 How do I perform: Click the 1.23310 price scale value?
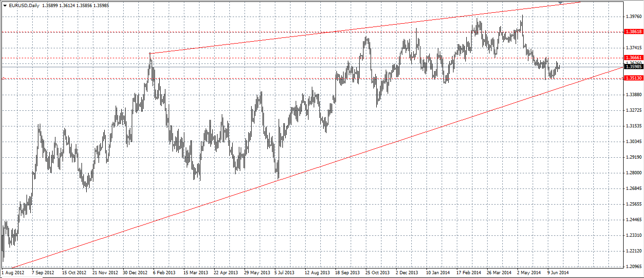click(634, 235)
